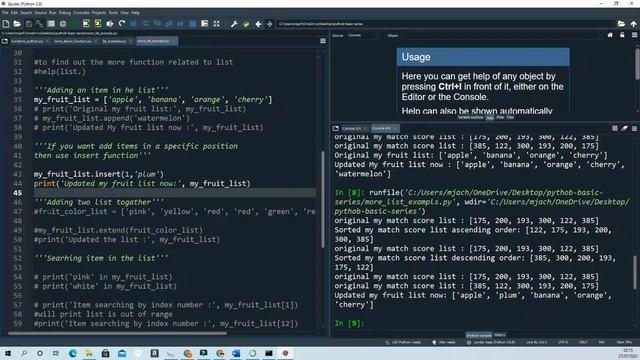Viewport: 640px width, 360px height.
Task: Change to parent directory up arrow
Action: point(633,24)
